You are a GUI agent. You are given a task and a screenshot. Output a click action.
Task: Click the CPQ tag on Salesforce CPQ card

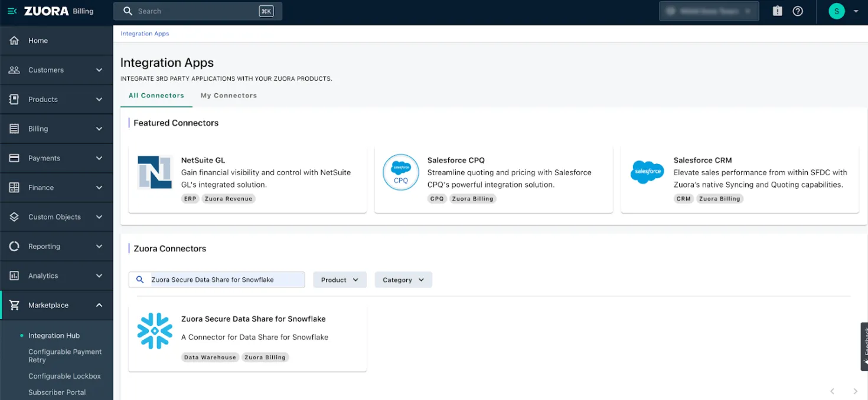pos(437,199)
